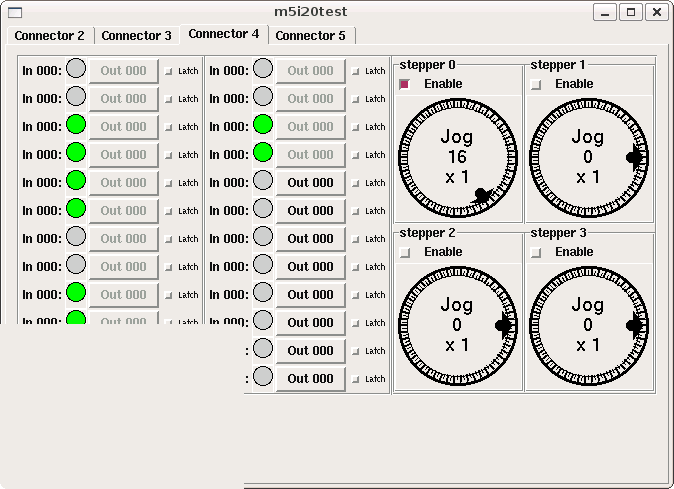Image resolution: width=674 pixels, height=489 pixels.
Task: Click the arrow pointer on stepper 3 jog wheel
Action: (634, 325)
